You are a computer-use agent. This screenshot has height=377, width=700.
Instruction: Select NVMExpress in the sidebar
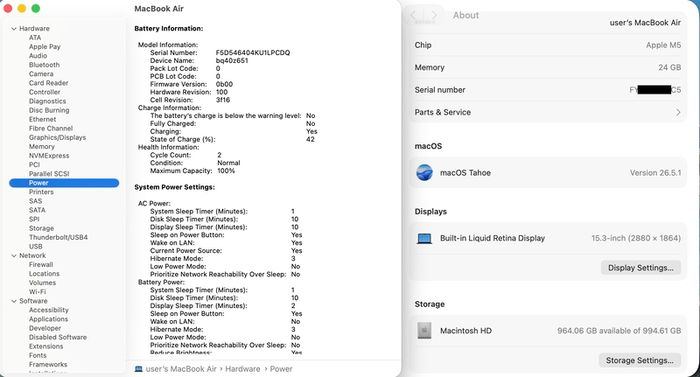click(49, 155)
